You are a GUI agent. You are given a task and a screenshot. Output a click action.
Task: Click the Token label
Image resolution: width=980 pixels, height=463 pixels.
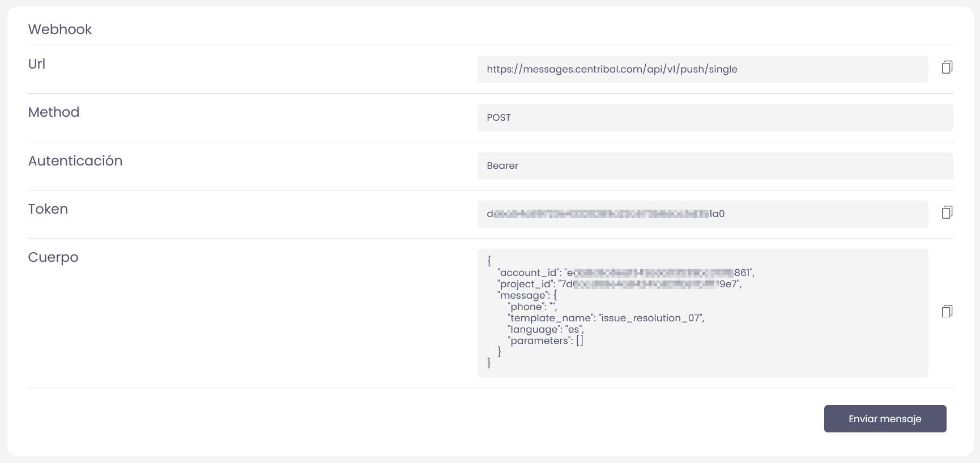coord(48,209)
